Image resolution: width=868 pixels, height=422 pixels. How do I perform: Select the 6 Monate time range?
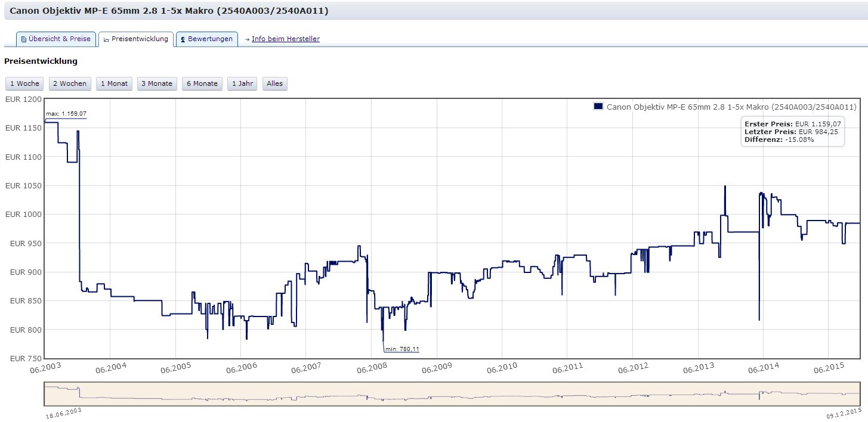[x=202, y=83]
